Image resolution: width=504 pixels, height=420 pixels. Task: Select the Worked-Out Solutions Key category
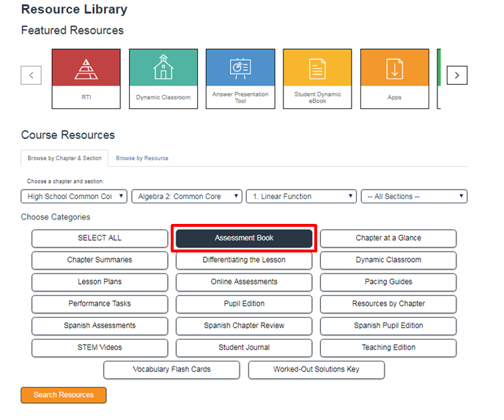[x=316, y=370]
